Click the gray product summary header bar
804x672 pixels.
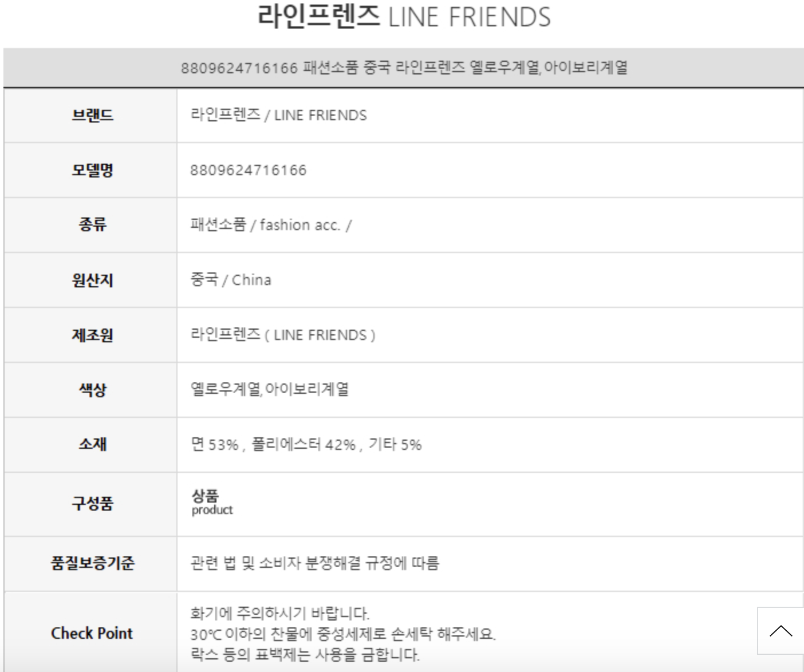click(x=404, y=68)
